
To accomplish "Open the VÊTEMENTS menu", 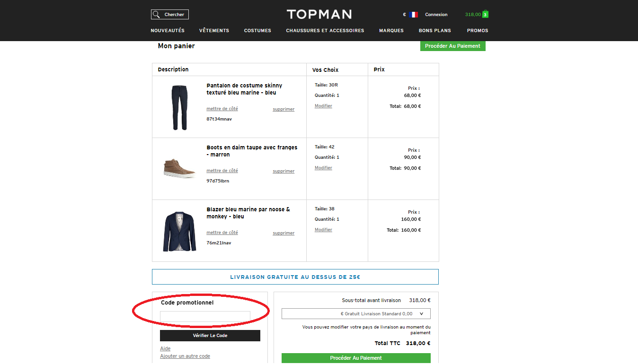I will 214,31.
